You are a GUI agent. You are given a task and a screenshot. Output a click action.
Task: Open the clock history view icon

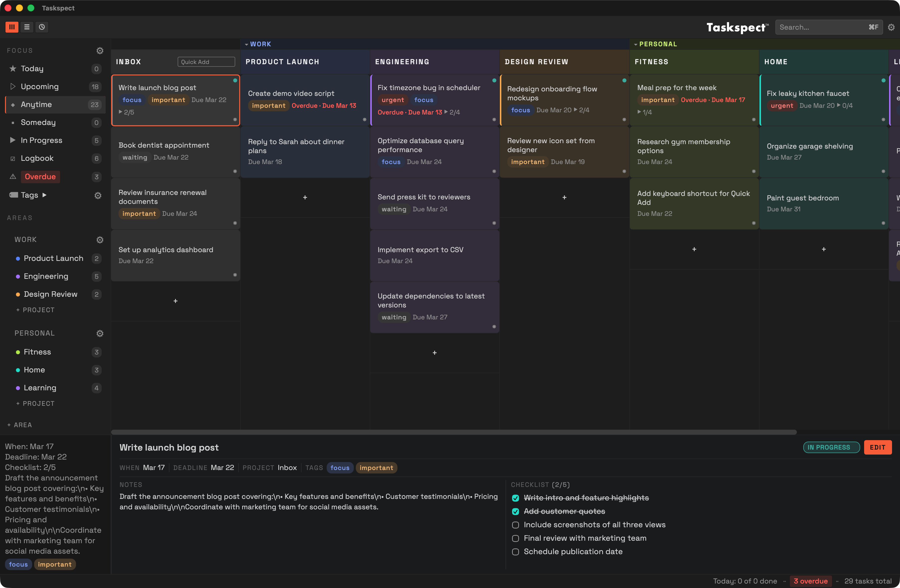42,27
